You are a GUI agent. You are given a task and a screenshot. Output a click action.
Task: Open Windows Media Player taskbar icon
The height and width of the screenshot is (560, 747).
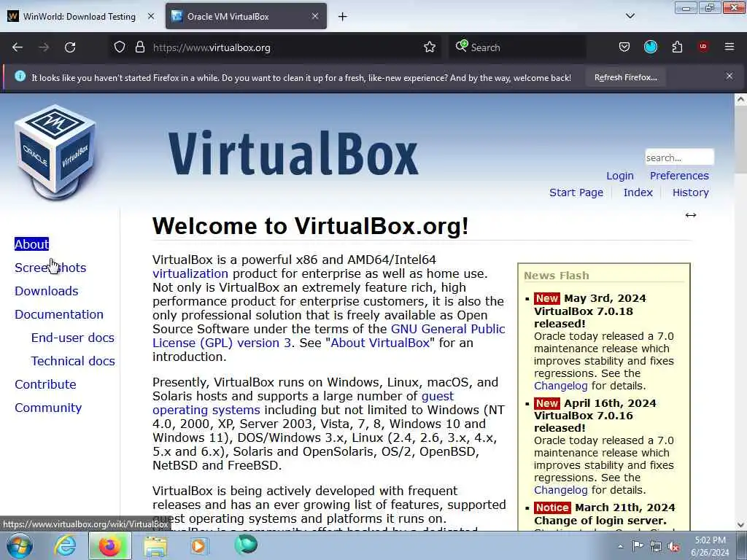[x=198, y=545]
